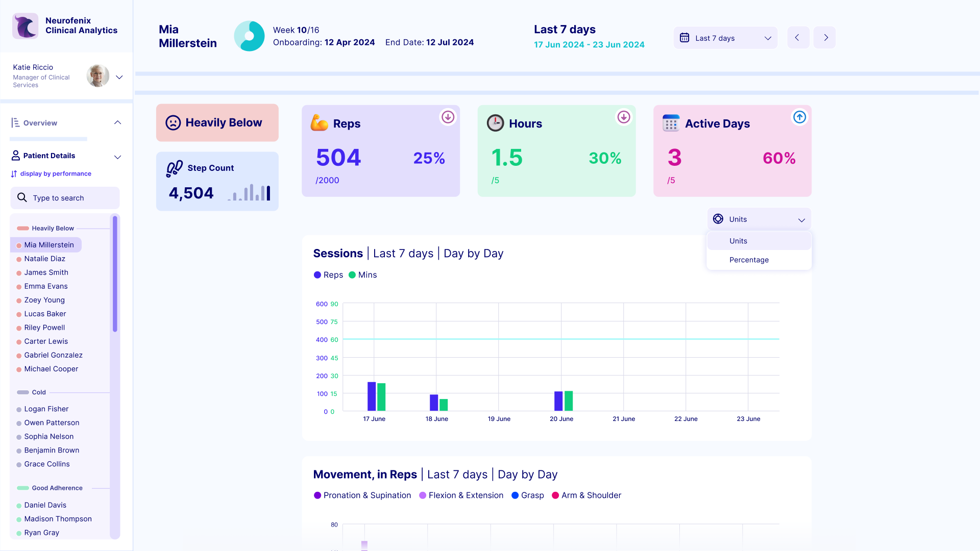Select patient Sophia Nelson
The width and height of the screenshot is (980, 551).
click(x=48, y=437)
